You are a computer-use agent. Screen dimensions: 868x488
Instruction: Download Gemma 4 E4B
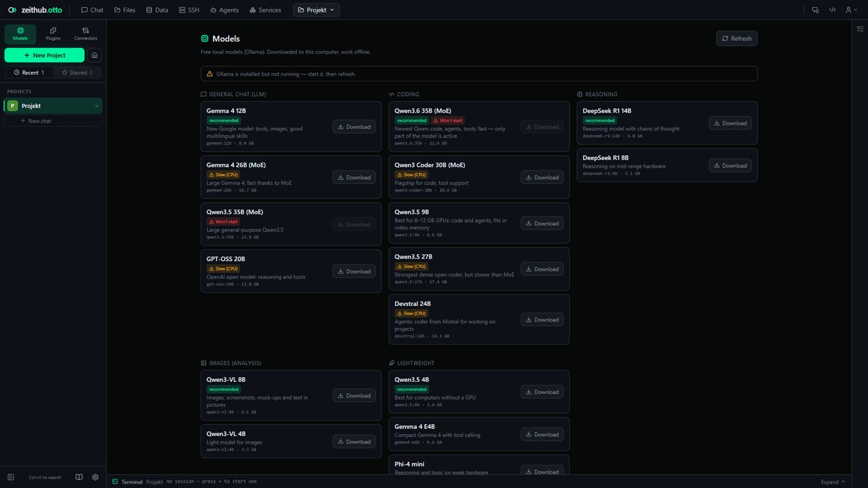click(542, 435)
